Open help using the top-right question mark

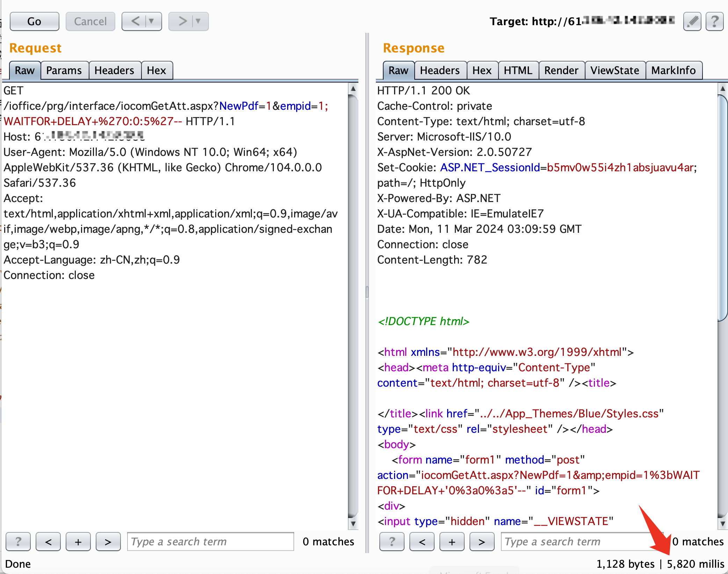pos(714,21)
